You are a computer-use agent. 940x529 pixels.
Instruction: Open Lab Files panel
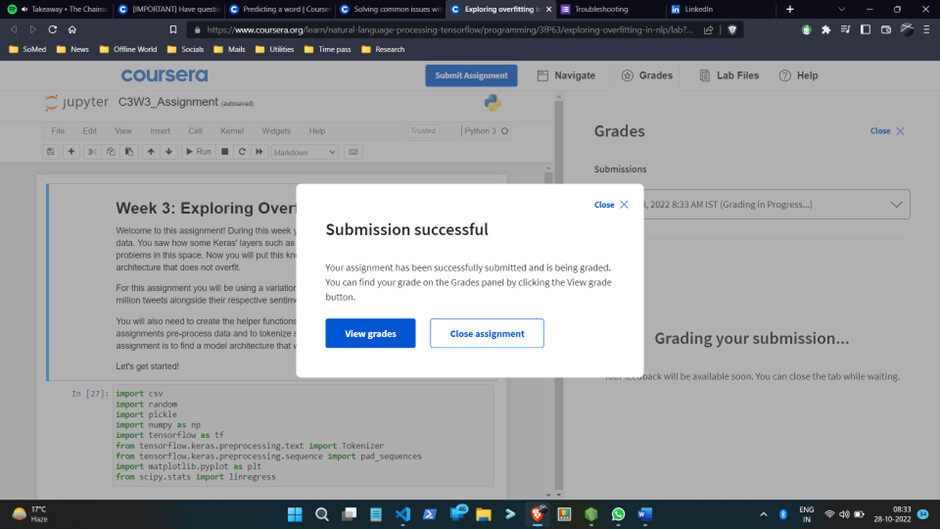click(729, 76)
